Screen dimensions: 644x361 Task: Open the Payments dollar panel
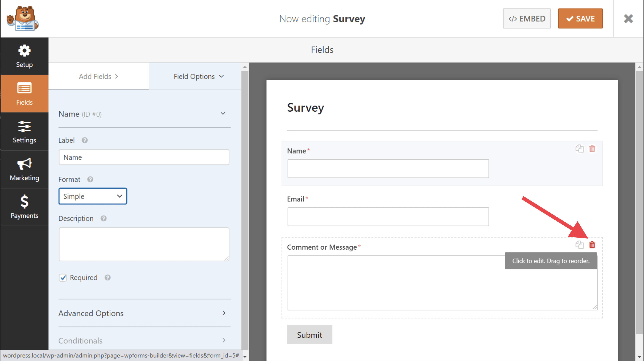(24, 207)
